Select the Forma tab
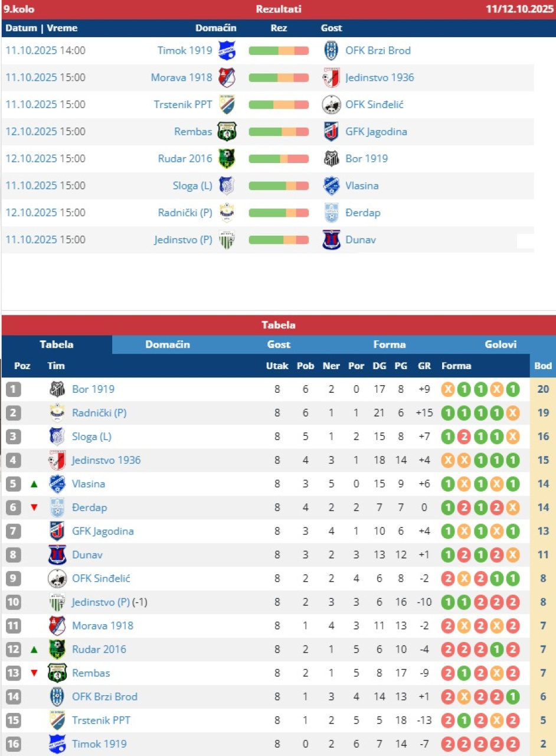The width and height of the screenshot is (556, 756). pyautogui.click(x=390, y=344)
